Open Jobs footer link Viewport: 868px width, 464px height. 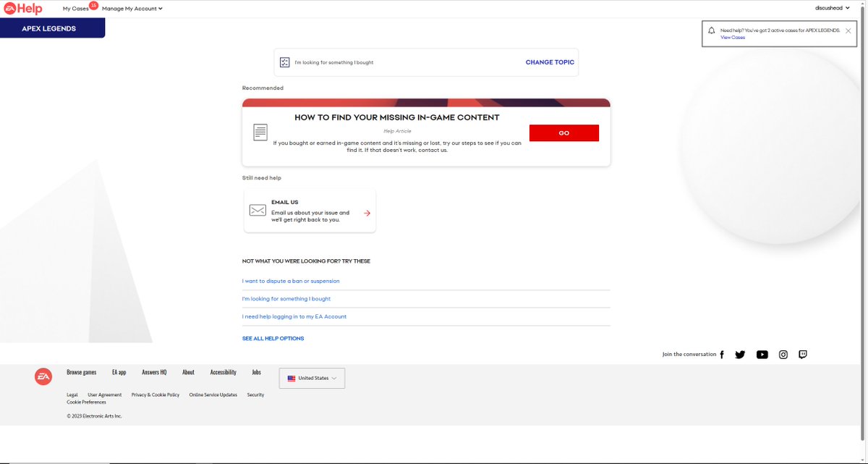coord(256,372)
